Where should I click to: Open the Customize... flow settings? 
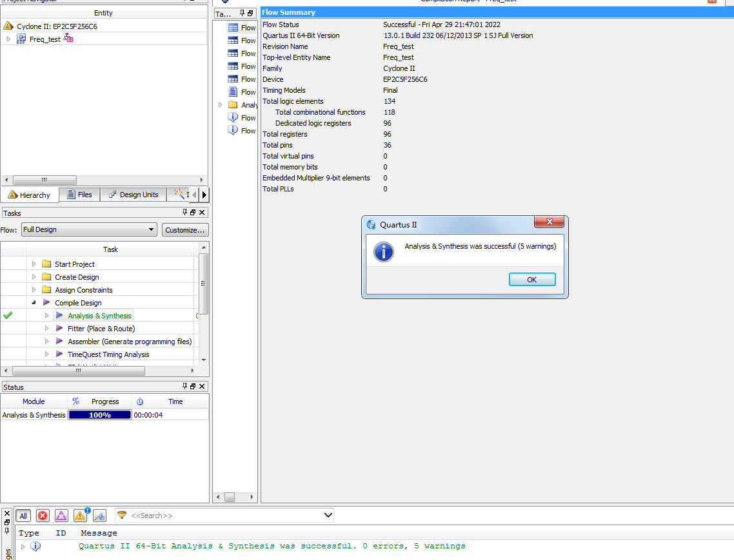coord(185,229)
